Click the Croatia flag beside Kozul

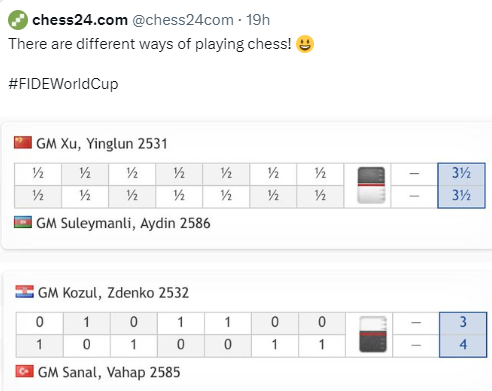coord(25,292)
